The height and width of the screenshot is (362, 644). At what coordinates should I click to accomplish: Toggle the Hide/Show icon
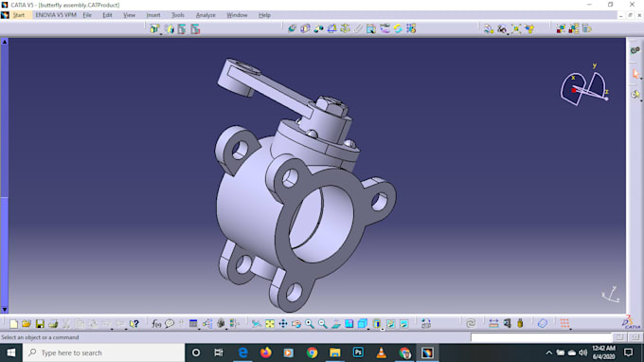click(x=390, y=324)
